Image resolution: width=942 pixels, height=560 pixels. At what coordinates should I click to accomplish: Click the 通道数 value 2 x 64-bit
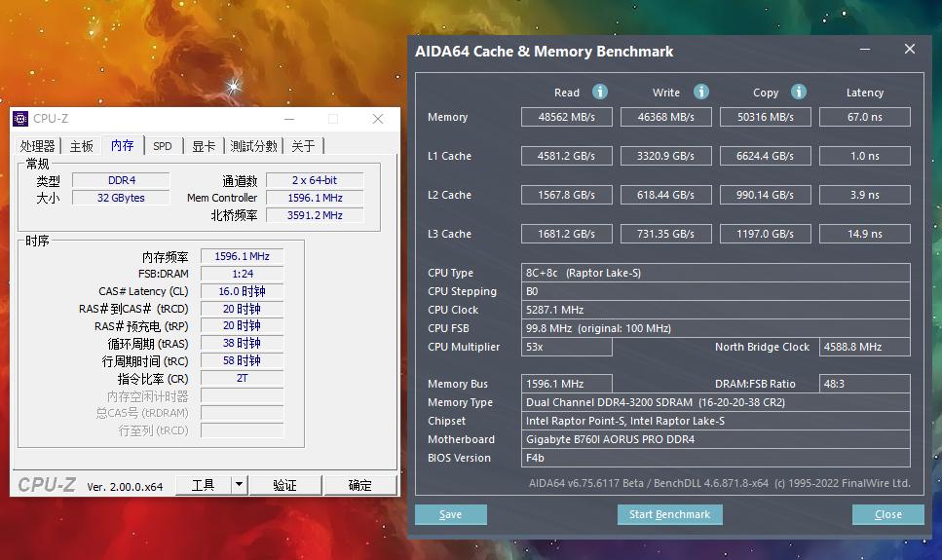(315, 180)
